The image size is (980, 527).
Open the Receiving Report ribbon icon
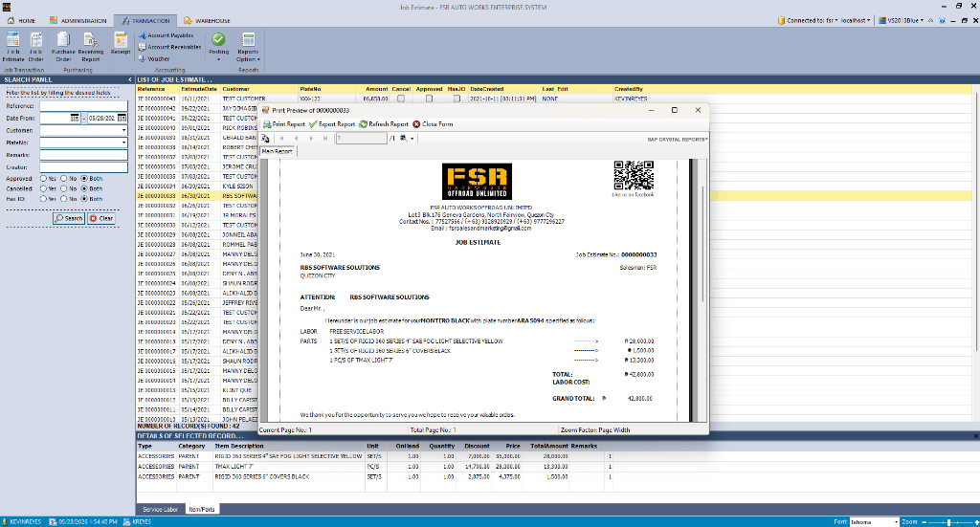tap(91, 48)
